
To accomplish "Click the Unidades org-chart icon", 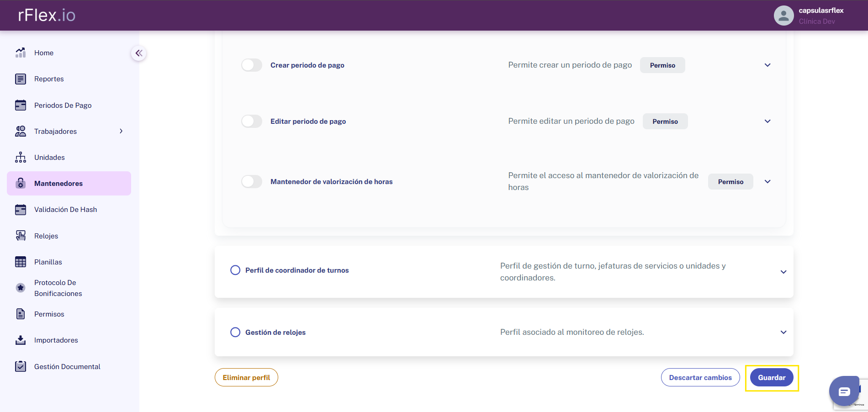I will click(x=21, y=158).
